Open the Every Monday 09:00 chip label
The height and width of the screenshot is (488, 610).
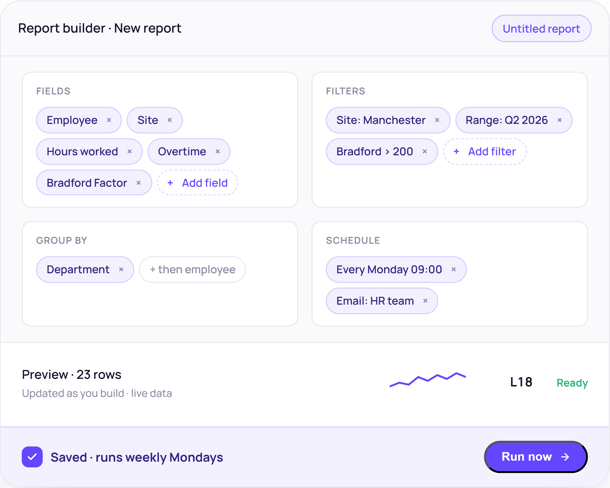coord(389,269)
